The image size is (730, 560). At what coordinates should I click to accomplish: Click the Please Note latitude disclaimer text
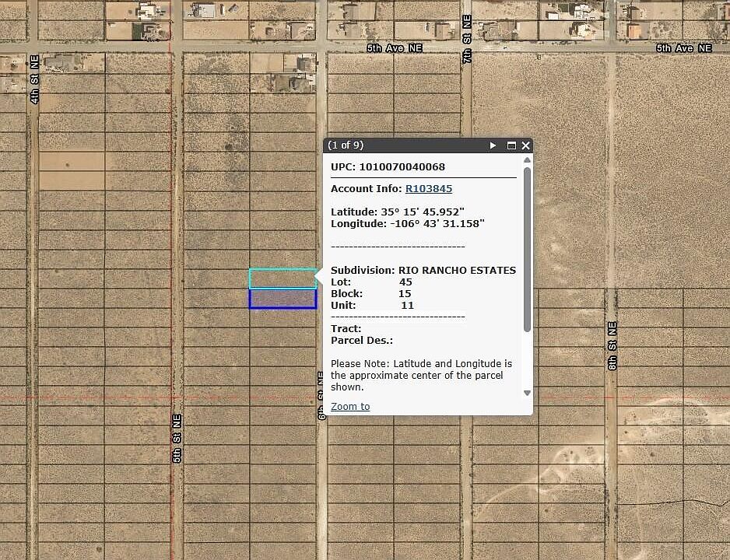pos(421,375)
